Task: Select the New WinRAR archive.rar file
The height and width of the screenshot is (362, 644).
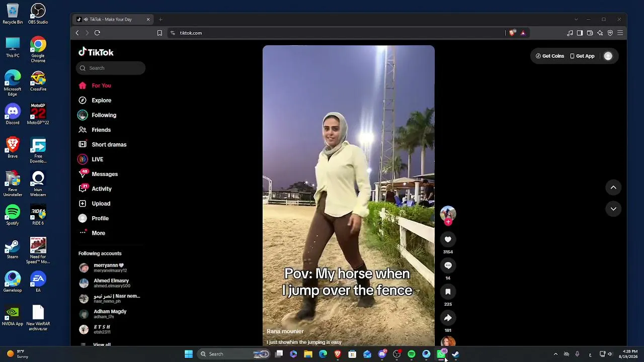Action: (x=38, y=318)
